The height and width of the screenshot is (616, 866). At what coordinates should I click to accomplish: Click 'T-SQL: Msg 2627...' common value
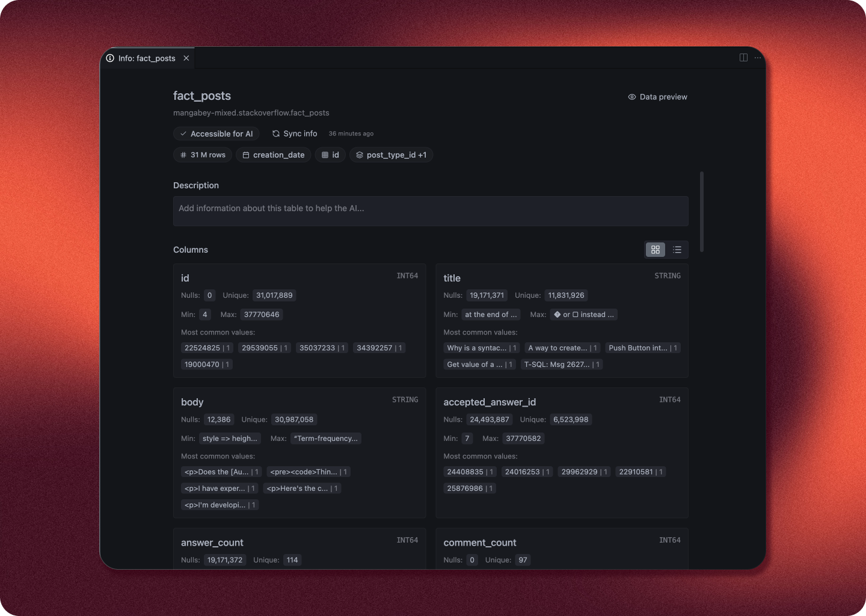(562, 365)
